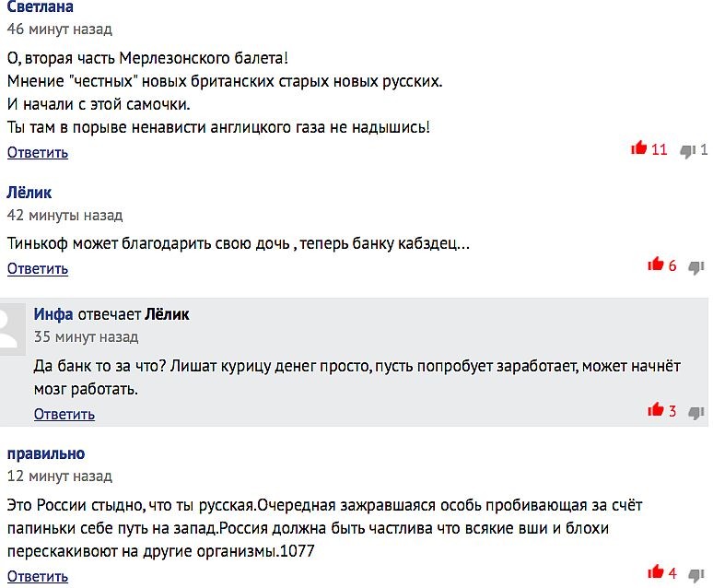This screenshot has width=713, height=588.
Task: Dislike Инфа's reply to Лёлик
Action: pyautogui.click(x=695, y=412)
